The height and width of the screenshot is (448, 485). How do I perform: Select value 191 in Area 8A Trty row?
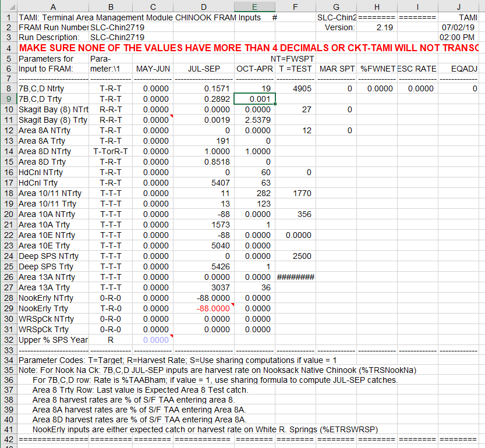click(x=204, y=141)
